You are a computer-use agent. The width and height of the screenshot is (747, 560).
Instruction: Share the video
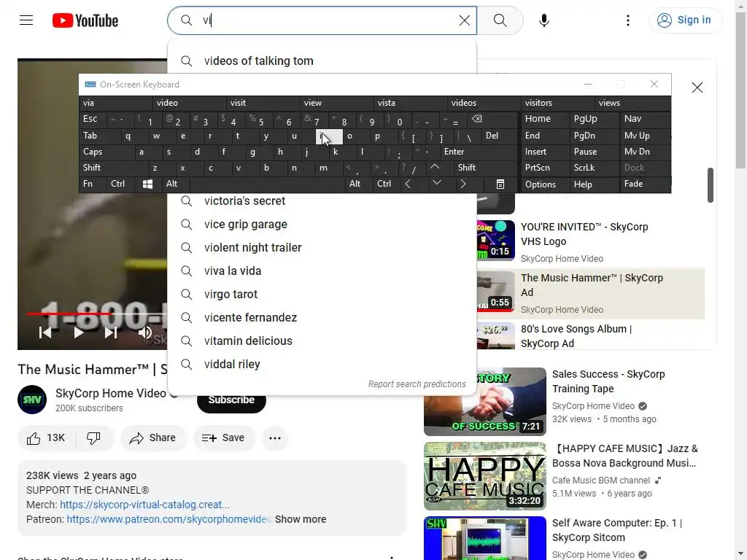(x=153, y=437)
